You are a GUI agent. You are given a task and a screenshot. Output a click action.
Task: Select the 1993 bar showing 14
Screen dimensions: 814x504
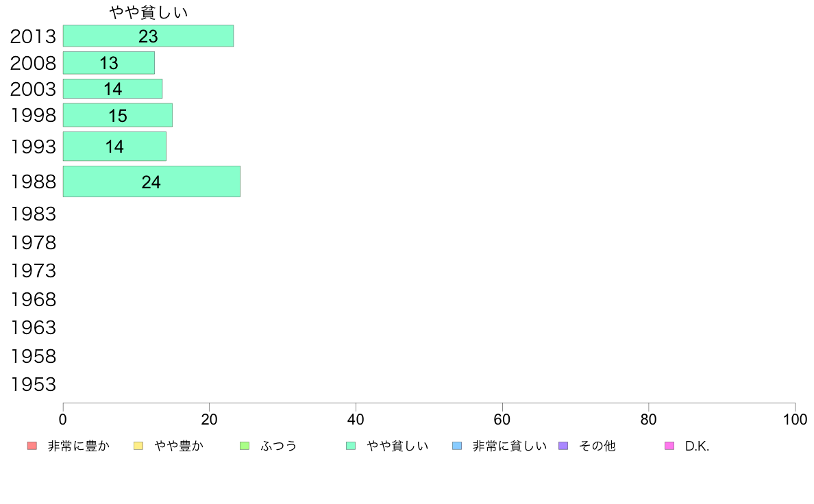(x=114, y=147)
